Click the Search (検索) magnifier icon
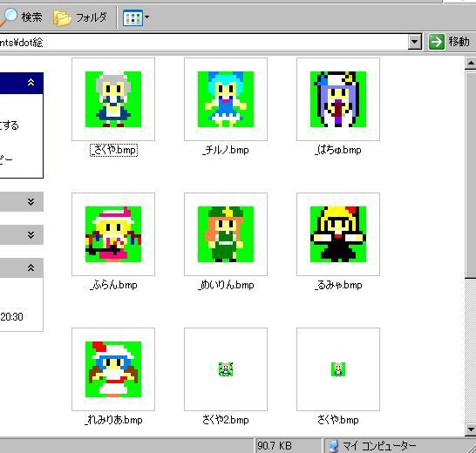 click(8, 17)
